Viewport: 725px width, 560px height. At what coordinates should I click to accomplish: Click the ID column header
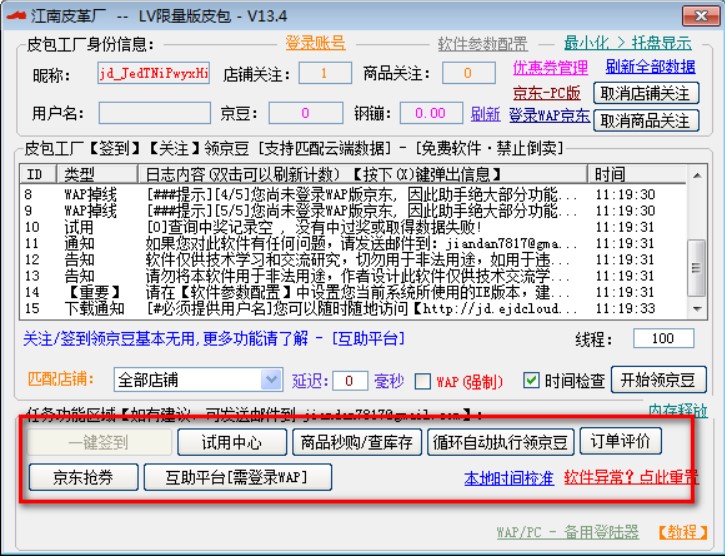(x=38, y=174)
